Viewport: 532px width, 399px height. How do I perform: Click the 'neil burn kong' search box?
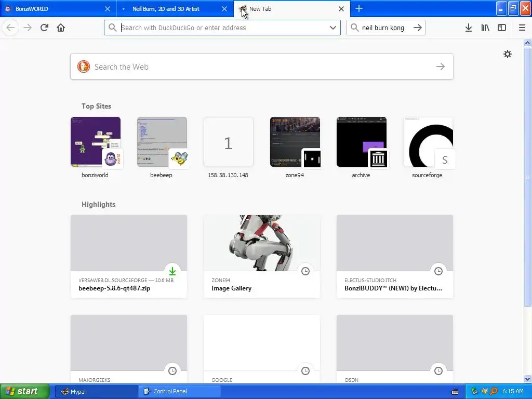coord(385,28)
